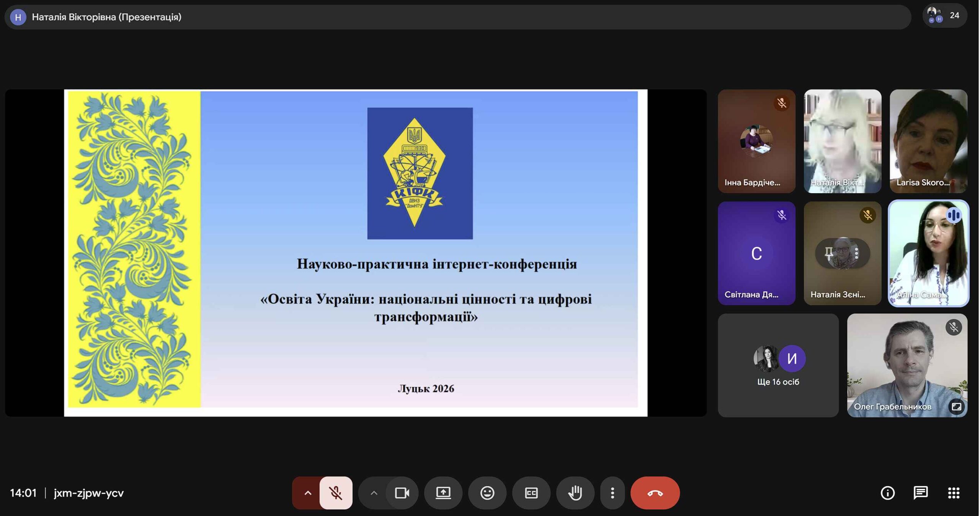Click the shared presentation slide
Screen dimensions: 980x516
click(356, 253)
